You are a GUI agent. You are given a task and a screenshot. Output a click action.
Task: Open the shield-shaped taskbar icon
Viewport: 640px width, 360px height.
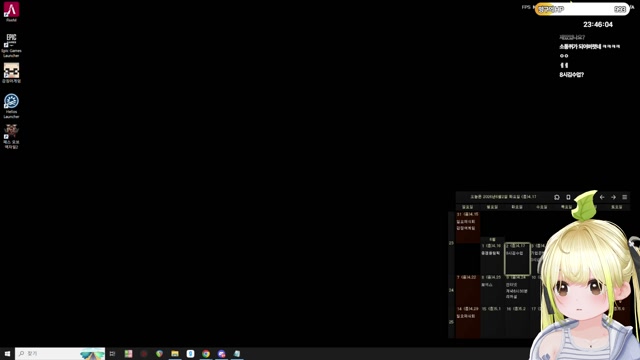(x=159, y=353)
